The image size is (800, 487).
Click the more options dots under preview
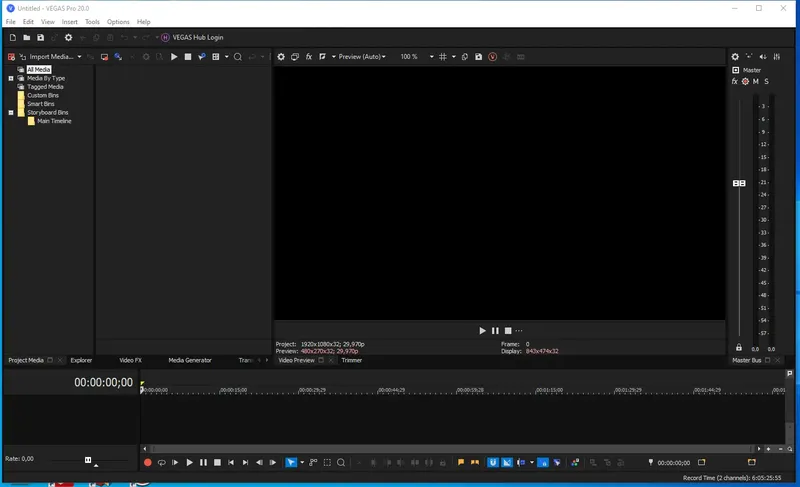coord(519,330)
